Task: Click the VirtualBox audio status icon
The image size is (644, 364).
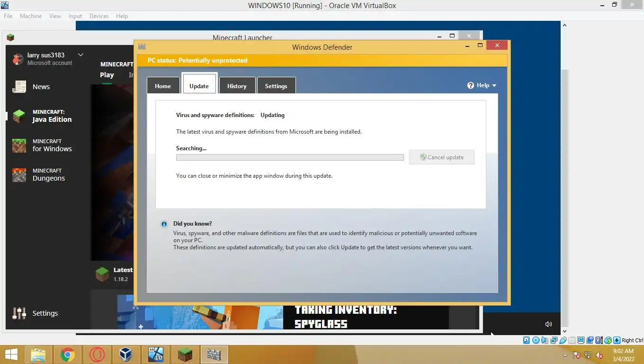Action: (545, 340)
